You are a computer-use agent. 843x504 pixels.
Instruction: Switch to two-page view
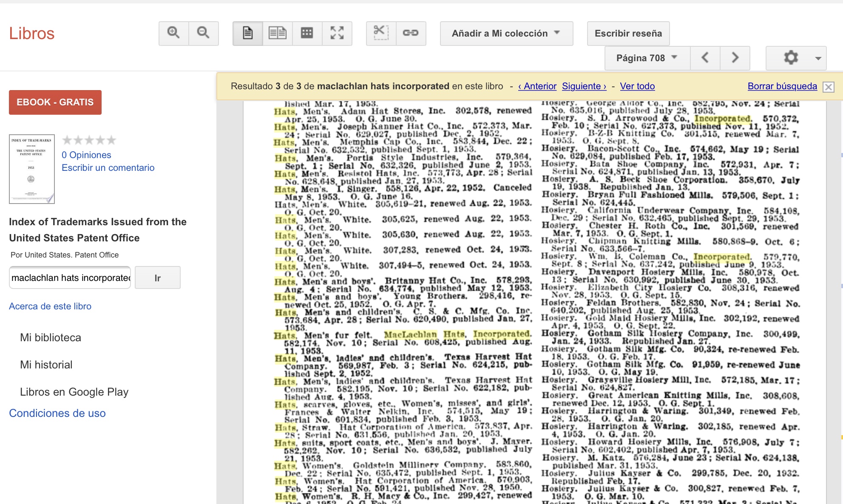point(278,33)
